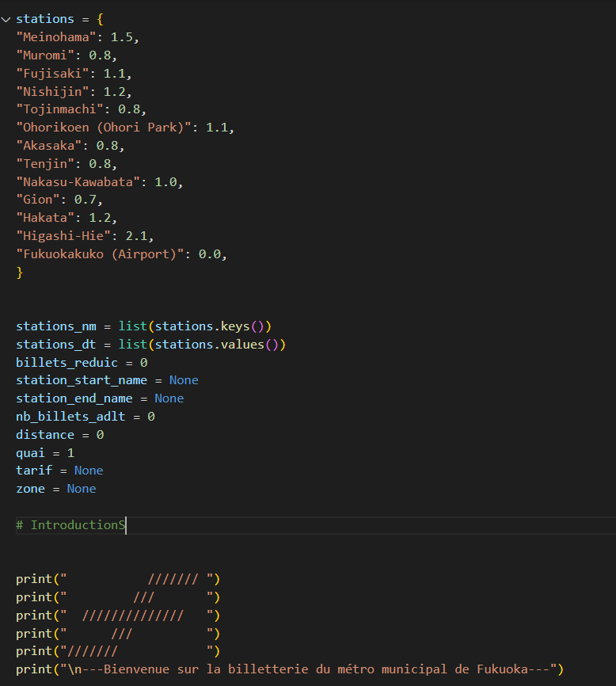Screen dimensions: 616x686
Task: Click the # IntroductionS comment line
Action: (x=71, y=525)
